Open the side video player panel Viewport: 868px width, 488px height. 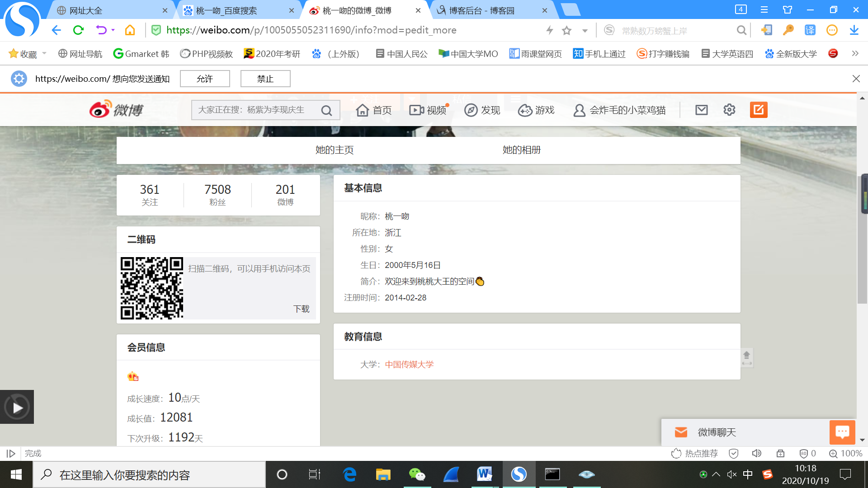point(17,407)
